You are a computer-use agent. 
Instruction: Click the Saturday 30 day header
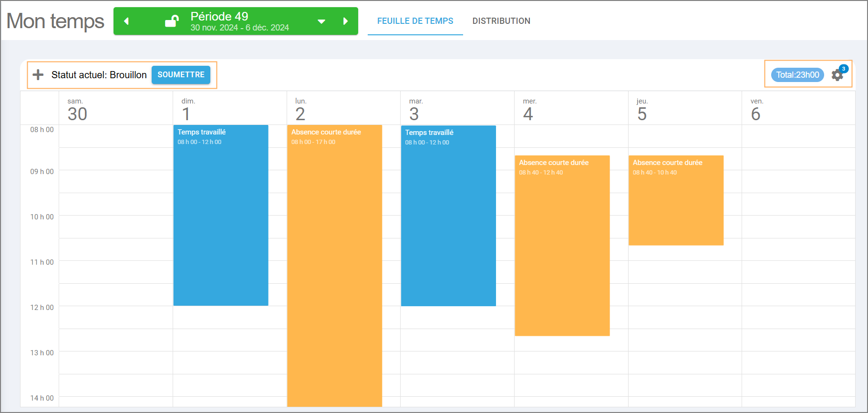[77, 109]
